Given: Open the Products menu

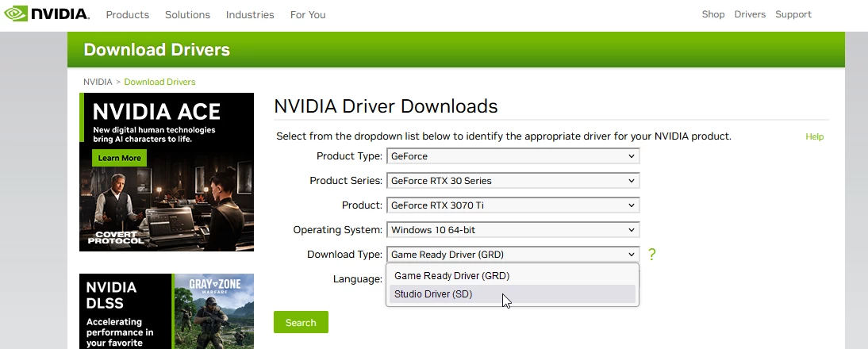Looking at the screenshot, I should (x=127, y=15).
